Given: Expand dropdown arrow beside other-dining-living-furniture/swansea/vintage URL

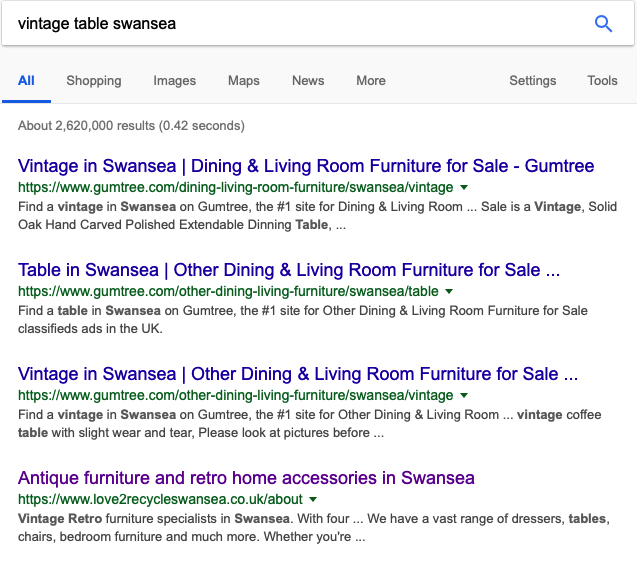Looking at the screenshot, I should 464,395.
